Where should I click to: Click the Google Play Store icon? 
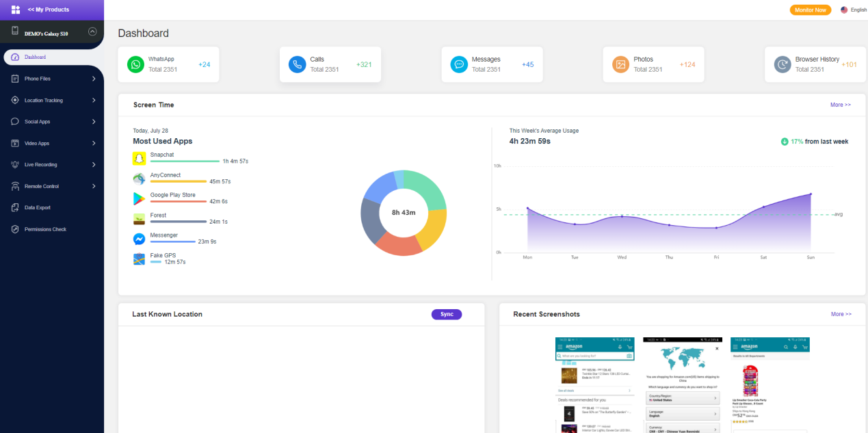tap(140, 199)
